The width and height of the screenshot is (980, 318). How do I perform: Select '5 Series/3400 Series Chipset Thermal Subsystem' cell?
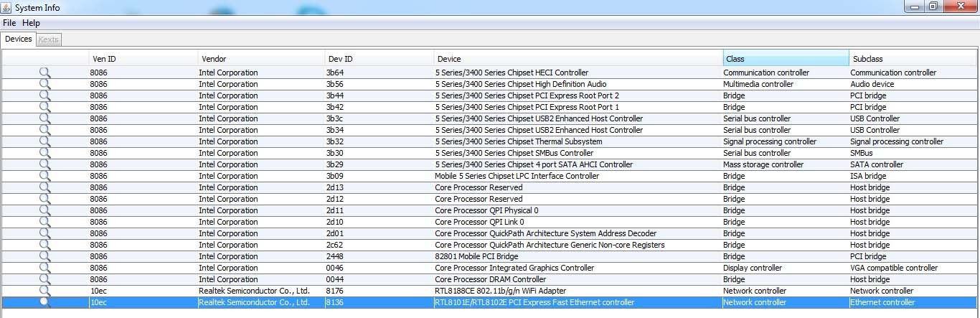pos(578,141)
